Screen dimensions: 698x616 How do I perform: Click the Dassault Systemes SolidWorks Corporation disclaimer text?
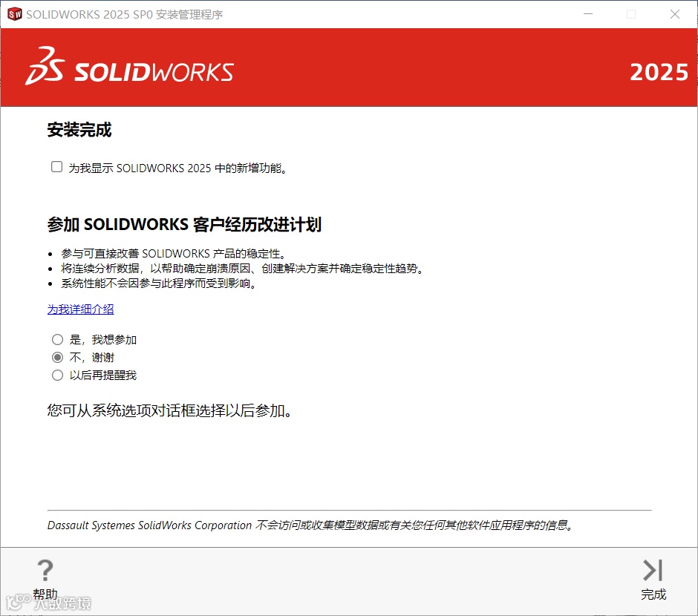310,525
